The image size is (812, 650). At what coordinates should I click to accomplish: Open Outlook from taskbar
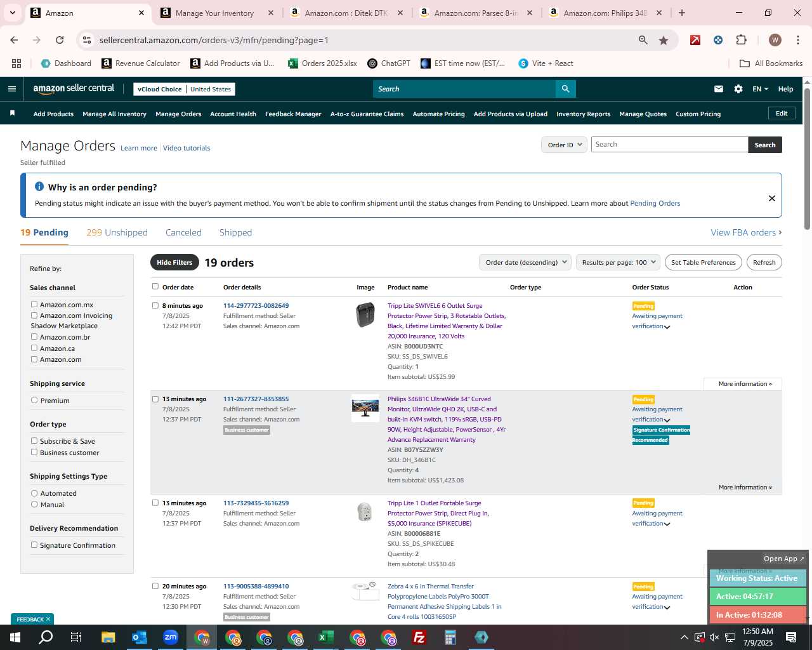click(x=139, y=637)
